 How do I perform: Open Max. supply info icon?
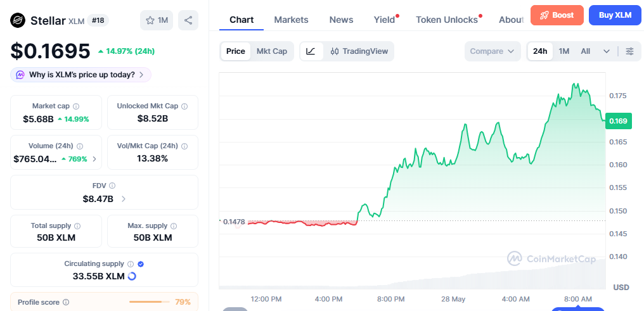click(x=174, y=225)
